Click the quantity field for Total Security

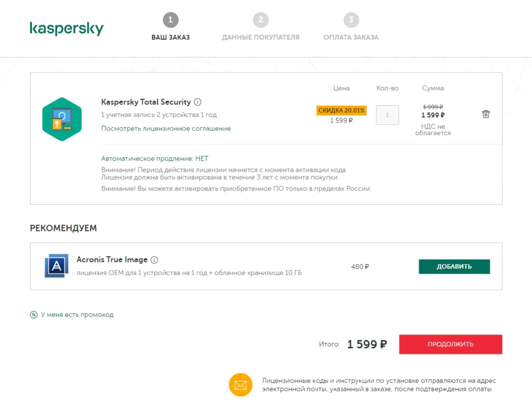pyautogui.click(x=387, y=115)
